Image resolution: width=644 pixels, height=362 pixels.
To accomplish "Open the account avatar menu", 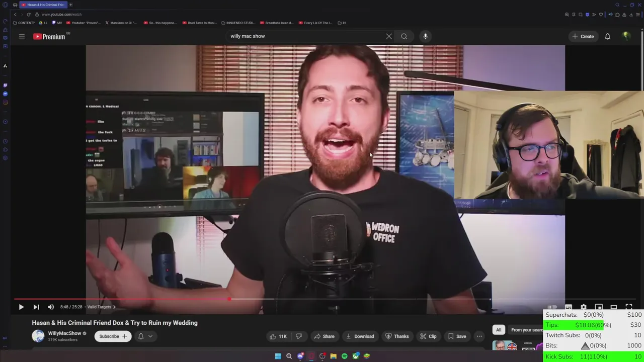I will point(626,36).
